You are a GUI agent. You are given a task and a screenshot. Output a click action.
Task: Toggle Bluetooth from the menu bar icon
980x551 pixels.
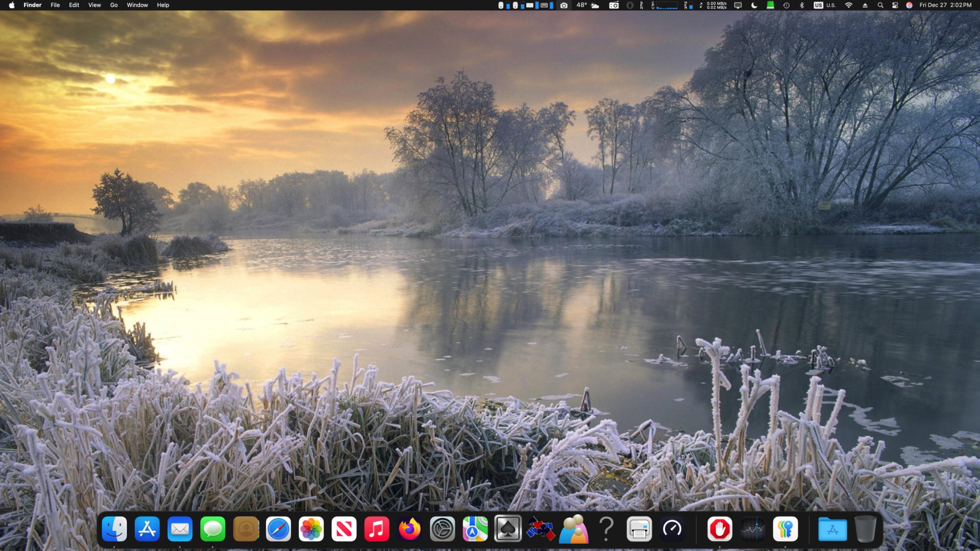802,5
